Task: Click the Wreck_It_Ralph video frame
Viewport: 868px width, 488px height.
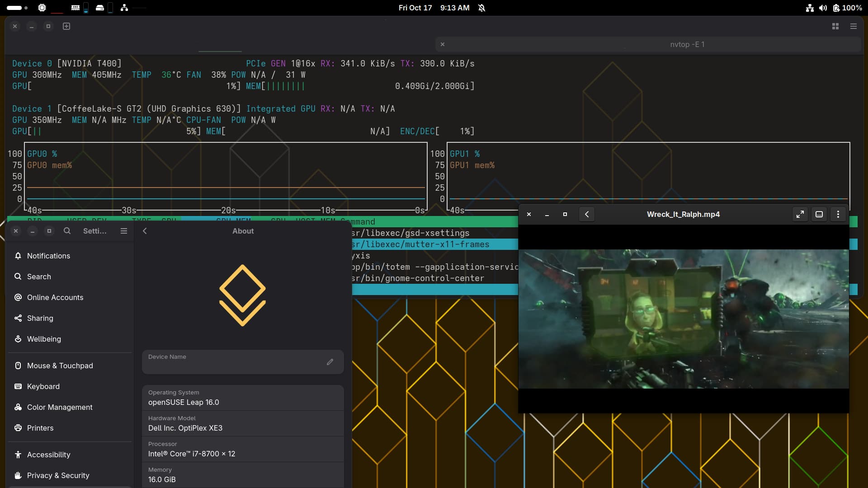Action: click(683, 319)
